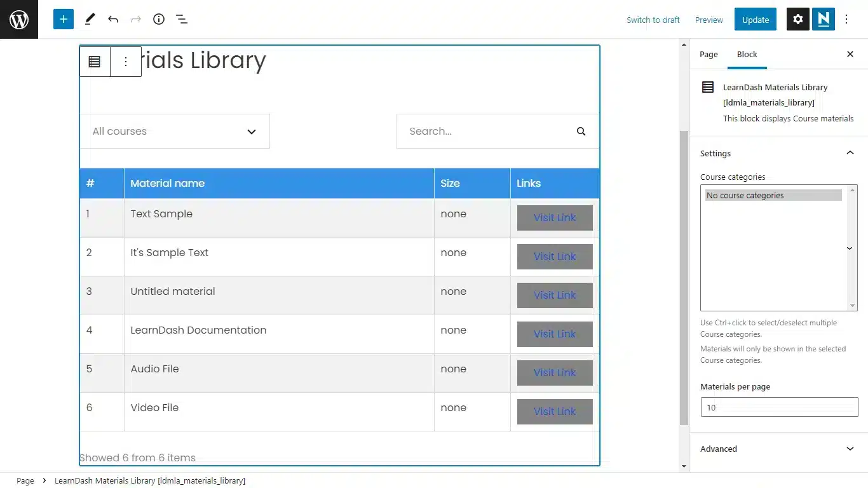The width and height of the screenshot is (868, 488).
Task: Visit Link for Audio File
Action: pyautogui.click(x=555, y=373)
